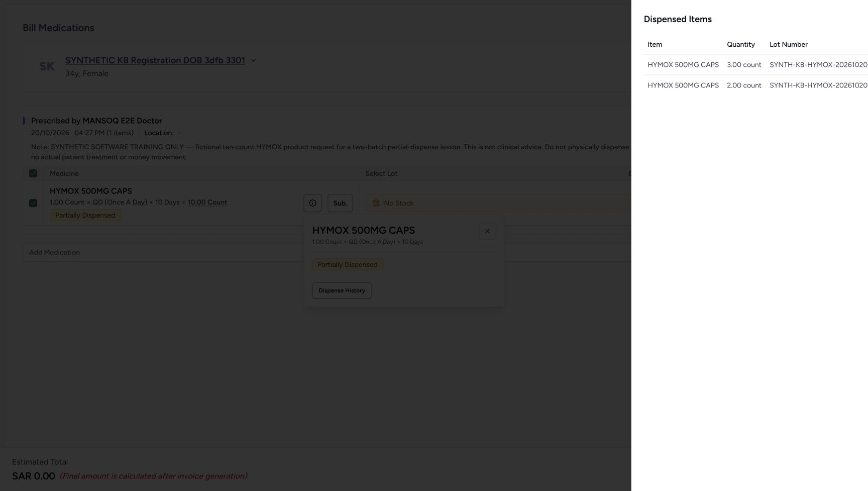Click the Add Medication input field
The width and height of the screenshot is (868, 491).
click(x=327, y=252)
